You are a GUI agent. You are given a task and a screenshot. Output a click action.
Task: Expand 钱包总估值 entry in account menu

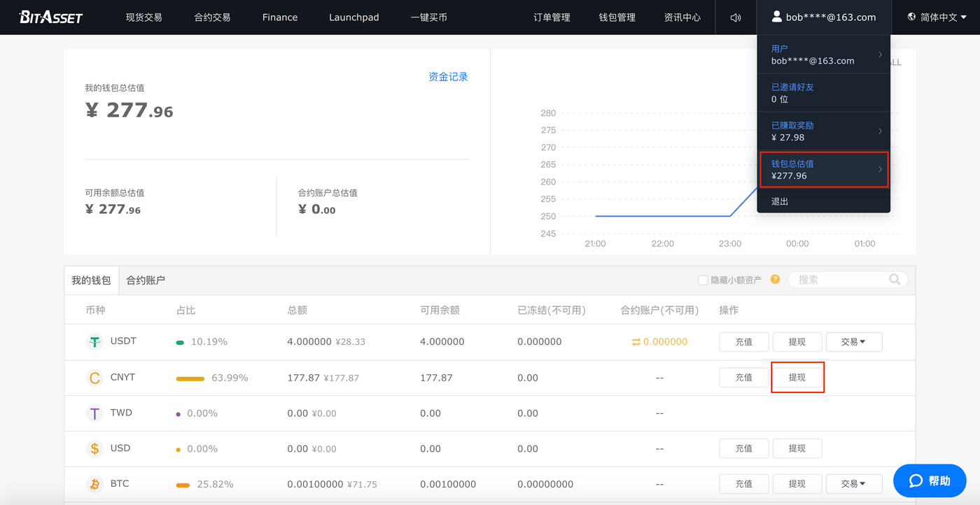[823, 169]
